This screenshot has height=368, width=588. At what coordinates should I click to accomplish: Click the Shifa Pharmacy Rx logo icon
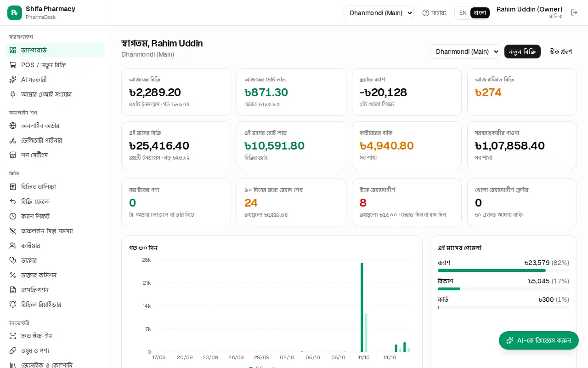[15, 13]
